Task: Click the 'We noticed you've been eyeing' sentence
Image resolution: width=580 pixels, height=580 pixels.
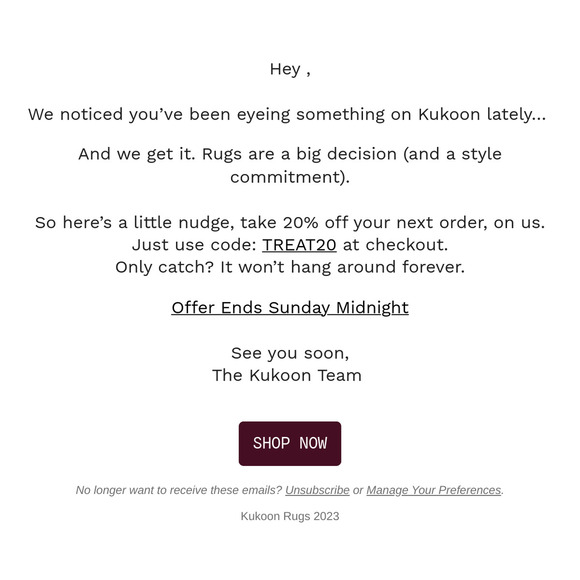Action: pos(287,114)
